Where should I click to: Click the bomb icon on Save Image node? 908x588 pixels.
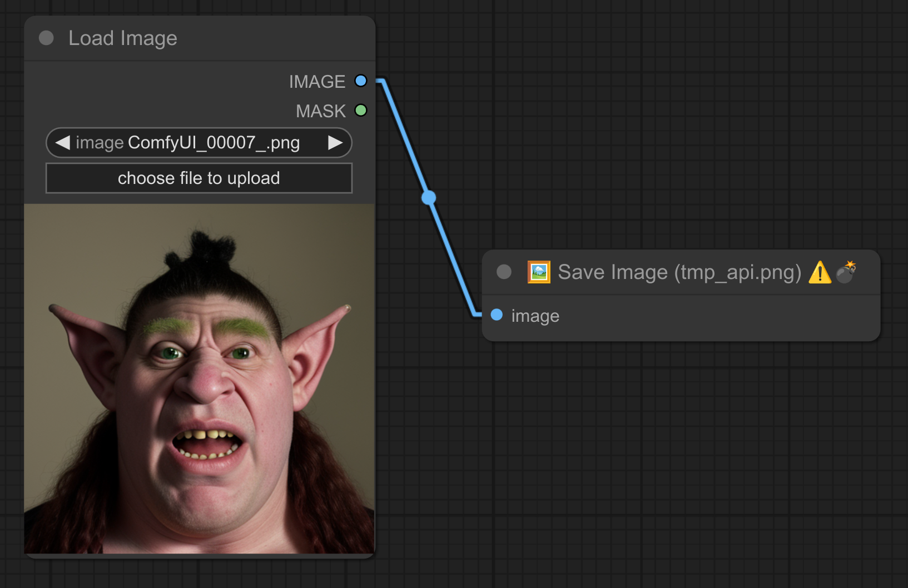point(846,272)
